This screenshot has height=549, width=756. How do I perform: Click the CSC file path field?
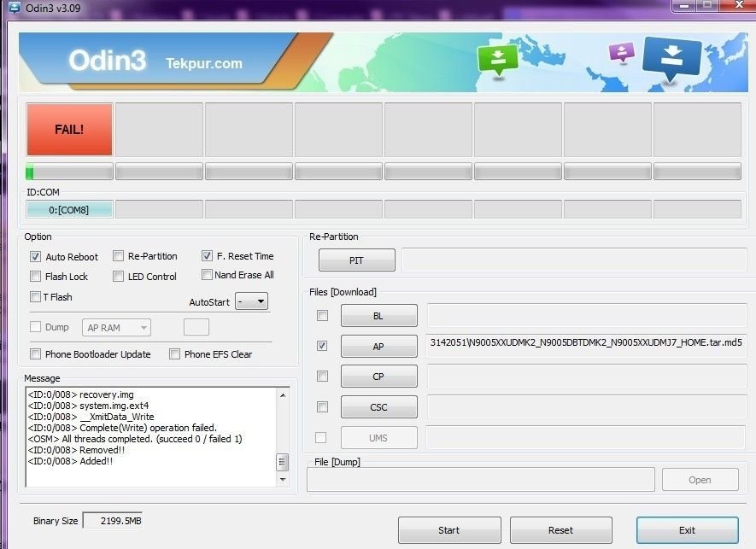click(587, 407)
